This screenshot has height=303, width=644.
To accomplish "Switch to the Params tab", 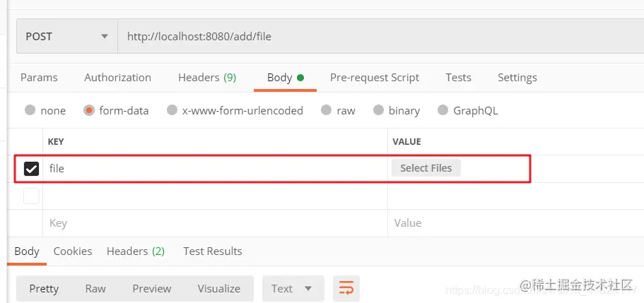I will click(39, 78).
